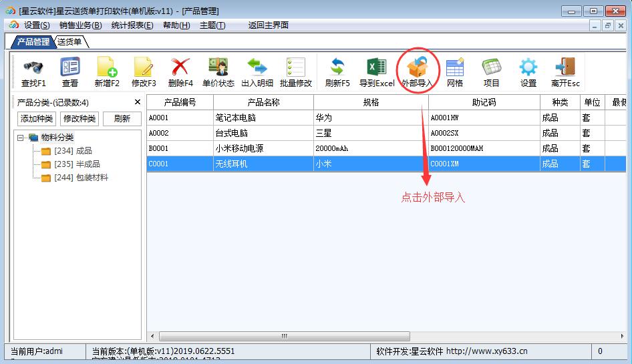The image size is (632, 364).
Task: Open the 网格 grid settings
Action: (x=455, y=73)
